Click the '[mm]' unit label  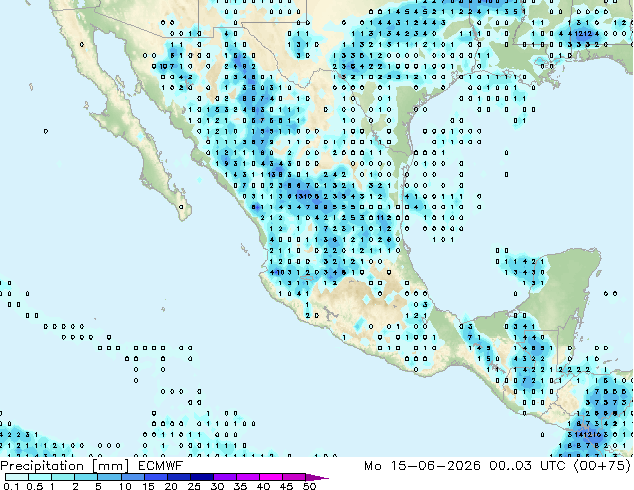click(x=111, y=466)
